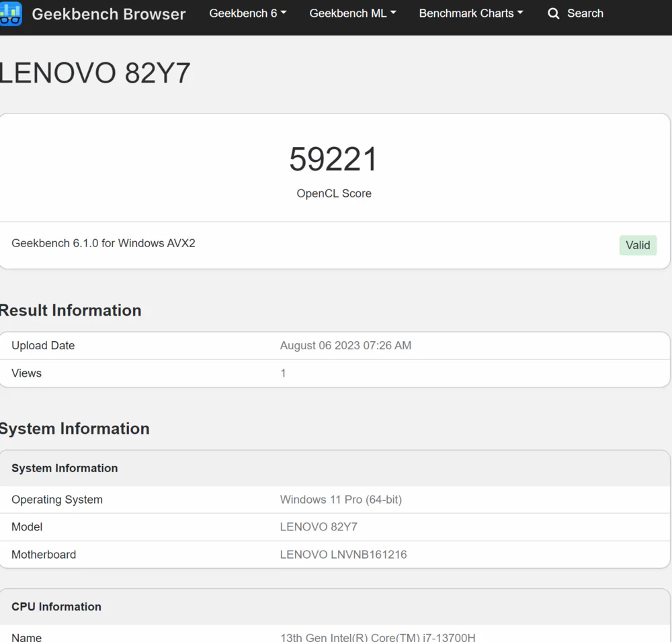Click the Geekbench logo icon

pyautogui.click(x=11, y=13)
